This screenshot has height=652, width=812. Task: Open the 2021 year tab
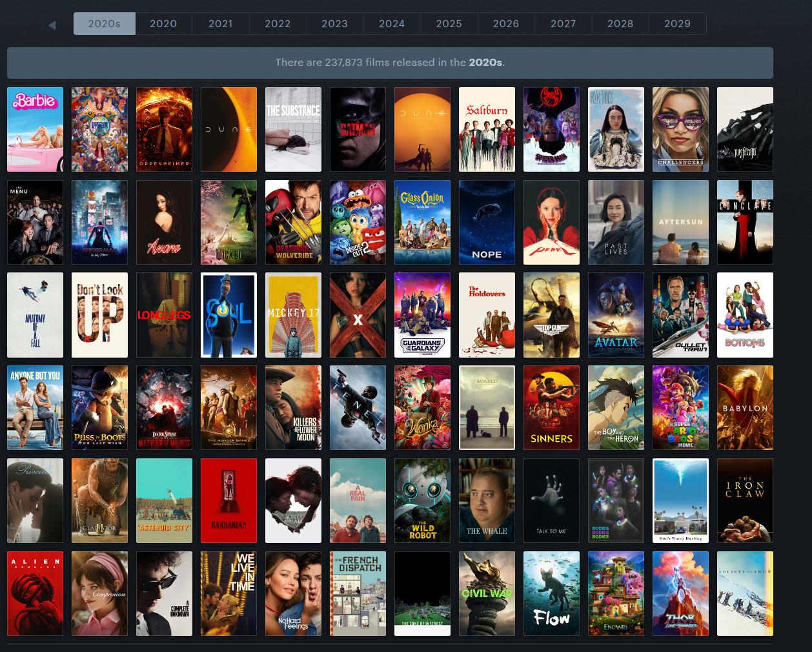pyautogui.click(x=220, y=23)
